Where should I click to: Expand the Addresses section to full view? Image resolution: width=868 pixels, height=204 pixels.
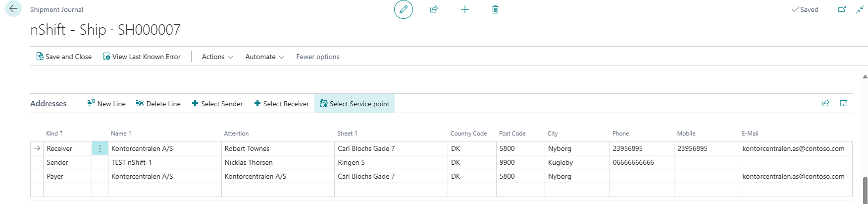(x=844, y=103)
